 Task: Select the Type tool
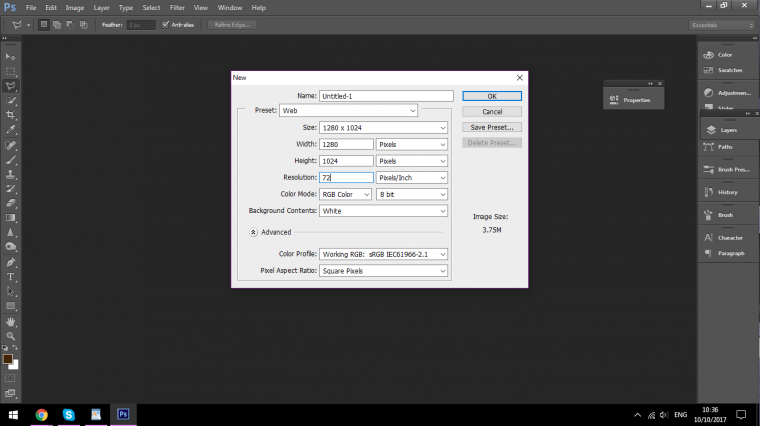[x=10, y=277]
